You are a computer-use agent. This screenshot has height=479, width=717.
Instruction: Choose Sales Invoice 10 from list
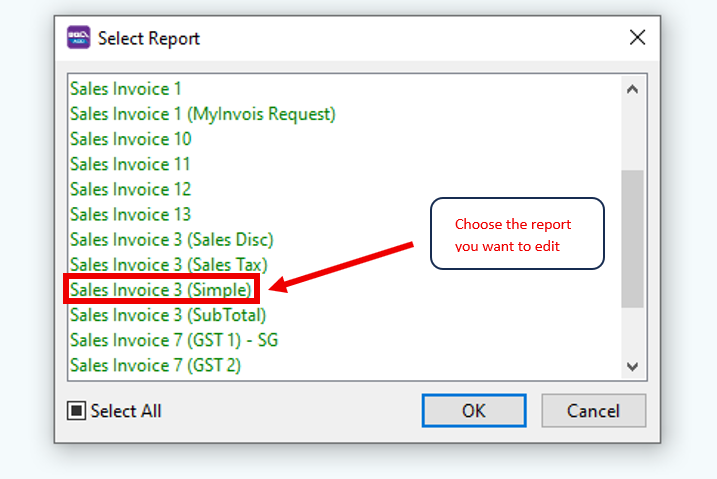pyautogui.click(x=130, y=139)
